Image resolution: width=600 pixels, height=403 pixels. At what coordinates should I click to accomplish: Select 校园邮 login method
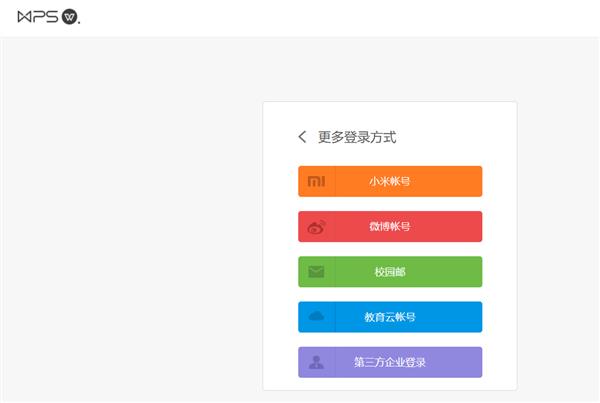(x=390, y=272)
